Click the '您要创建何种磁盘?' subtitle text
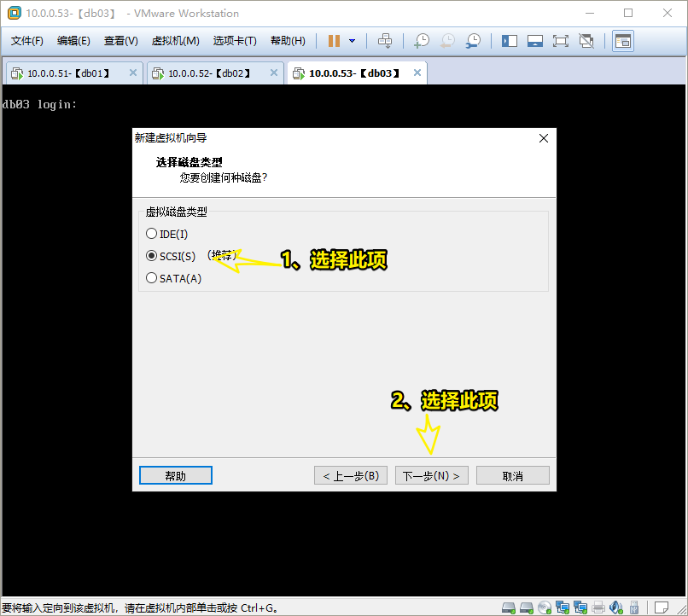The image size is (688, 616). point(224,177)
